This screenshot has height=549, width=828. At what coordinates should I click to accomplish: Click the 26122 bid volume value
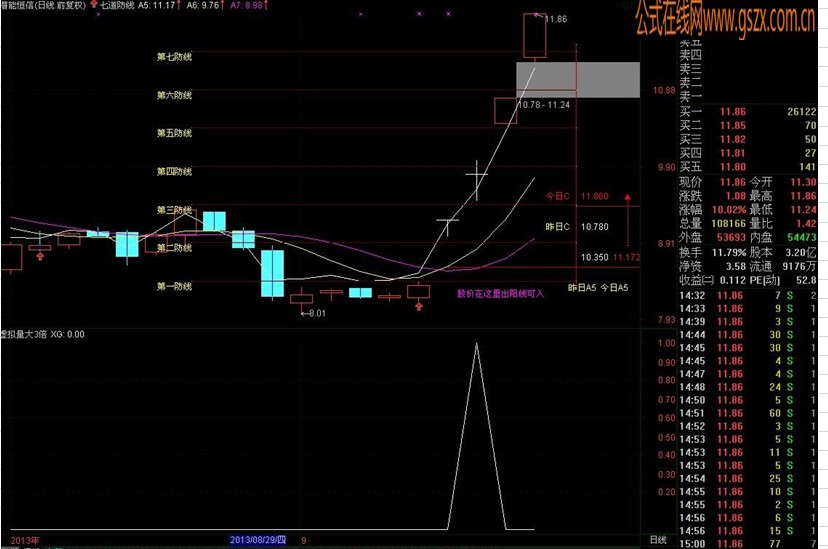click(x=802, y=112)
